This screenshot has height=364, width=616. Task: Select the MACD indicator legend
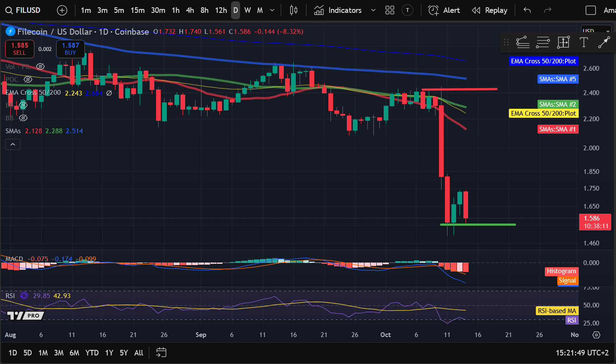pyautogui.click(x=14, y=259)
